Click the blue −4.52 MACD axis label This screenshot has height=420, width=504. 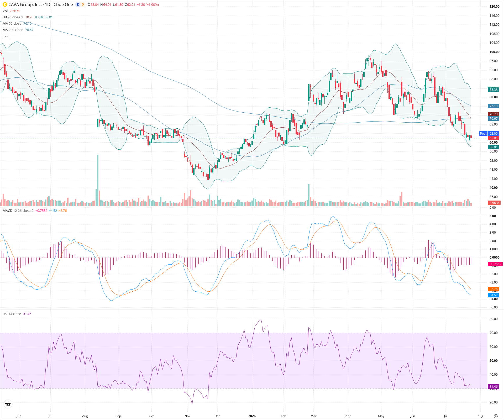[x=493, y=295]
